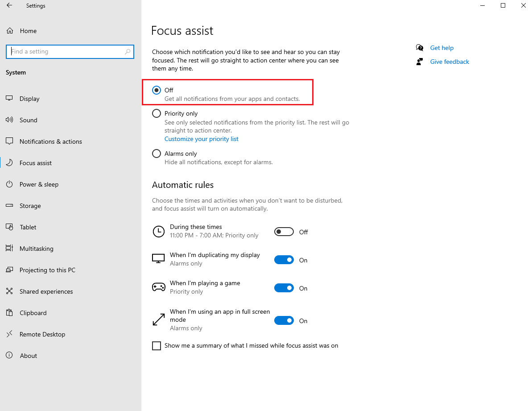Click the Automatic rules heading
Screen dimensions: 532x411
pos(183,185)
